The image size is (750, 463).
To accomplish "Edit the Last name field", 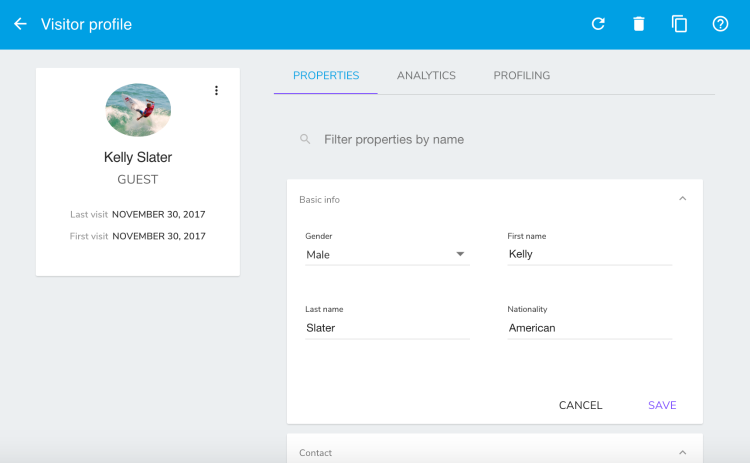I will pos(387,328).
